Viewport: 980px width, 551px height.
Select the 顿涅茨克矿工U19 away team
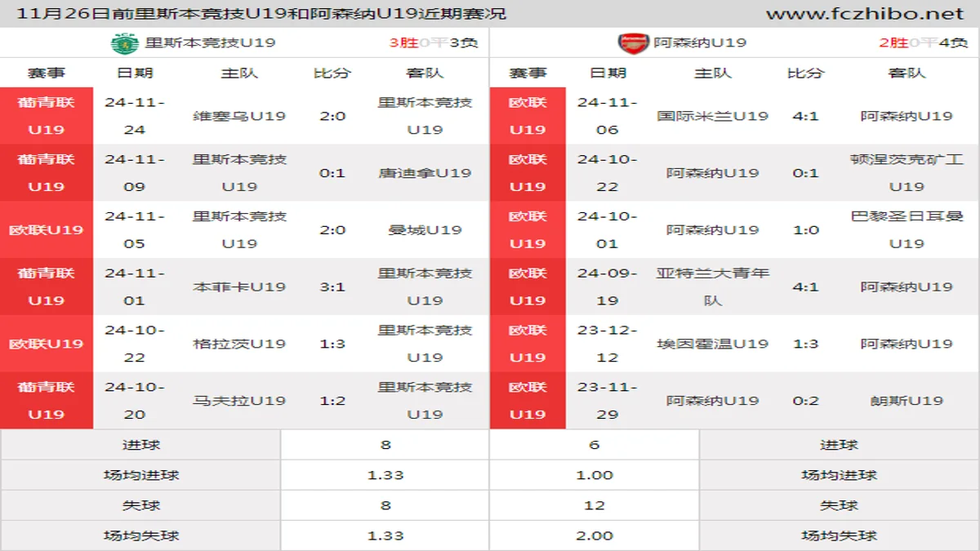[x=906, y=173]
